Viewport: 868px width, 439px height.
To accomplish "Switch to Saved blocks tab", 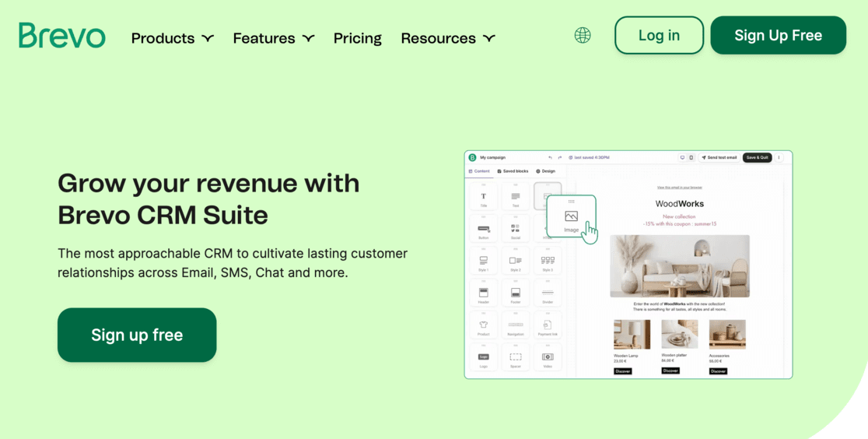I will click(513, 171).
